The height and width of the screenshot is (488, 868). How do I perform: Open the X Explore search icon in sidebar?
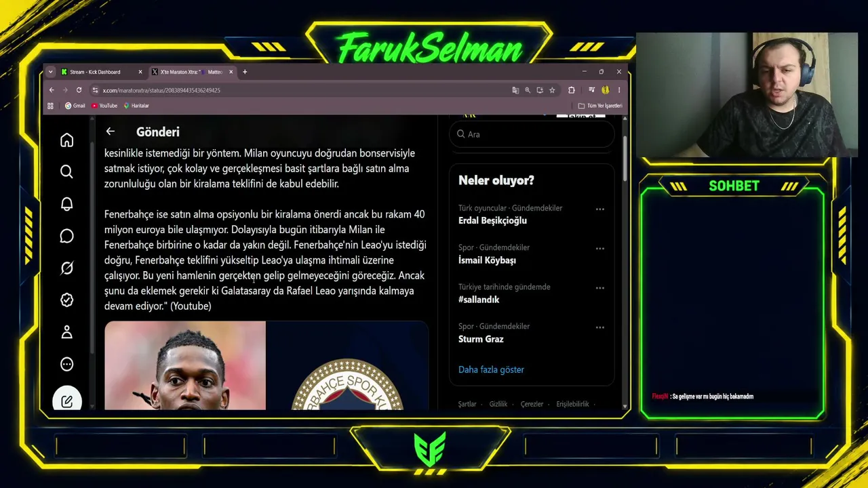point(66,172)
